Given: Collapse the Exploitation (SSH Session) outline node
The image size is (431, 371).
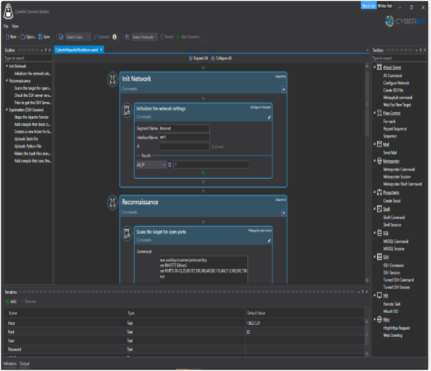Looking at the screenshot, I should 7,110.
